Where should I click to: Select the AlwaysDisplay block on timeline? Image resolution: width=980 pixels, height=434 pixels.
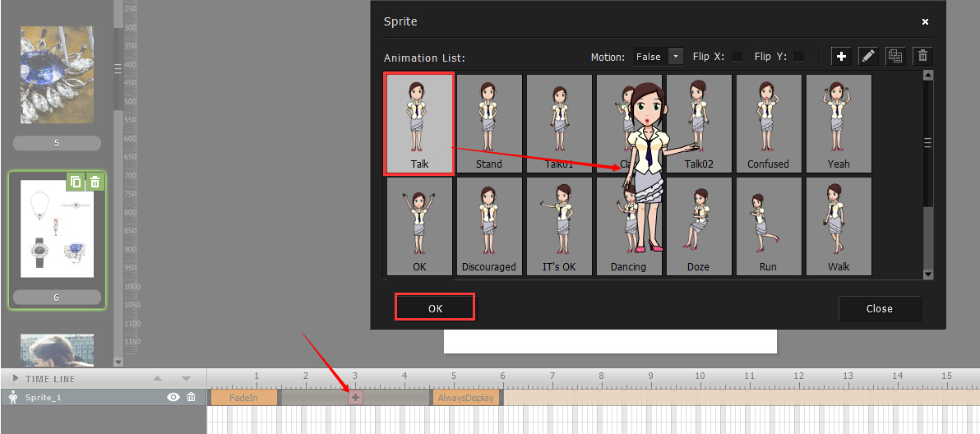click(x=465, y=398)
